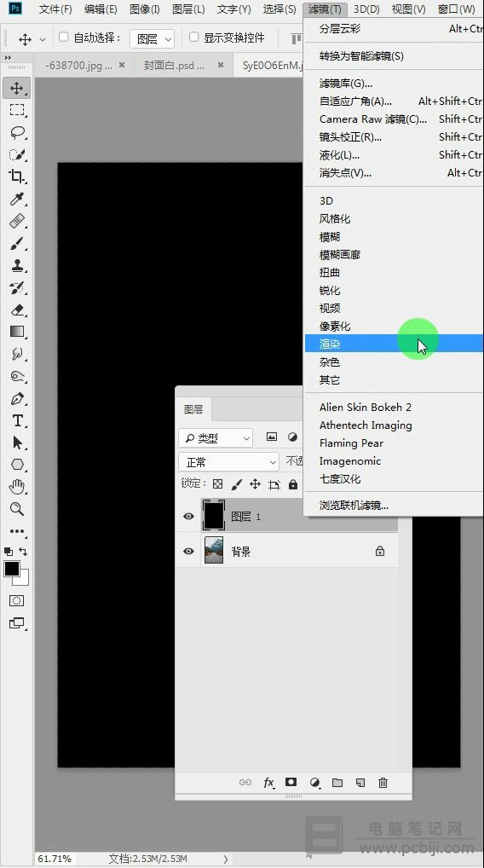The image size is (484, 868).
Task: Open the 类型 layer filter dropdown
Action: pyautogui.click(x=216, y=438)
